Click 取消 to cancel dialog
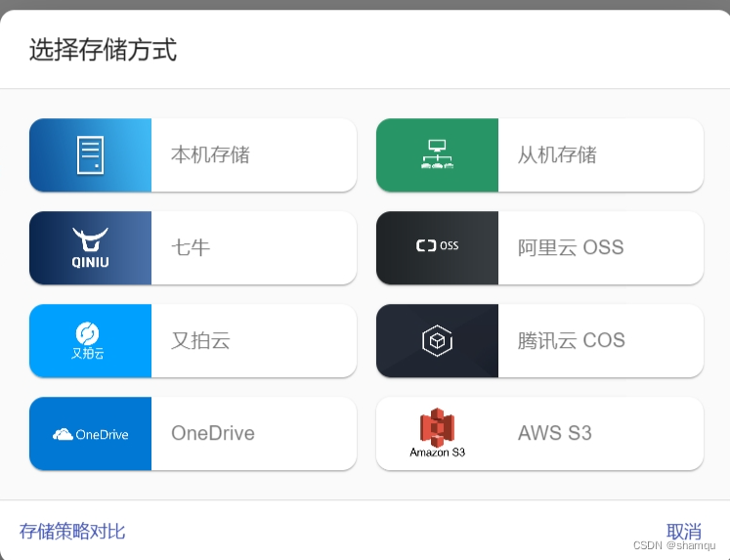730x560 pixels. click(684, 531)
